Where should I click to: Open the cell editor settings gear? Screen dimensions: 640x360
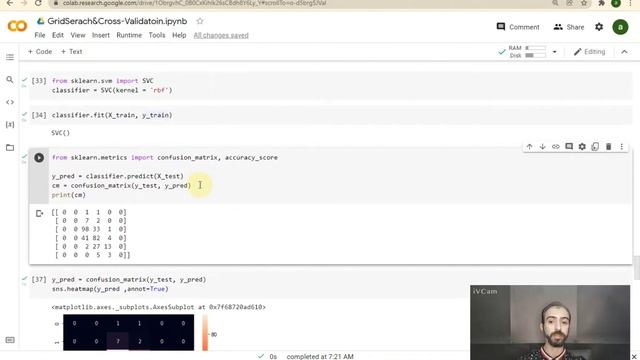click(x=582, y=147)
